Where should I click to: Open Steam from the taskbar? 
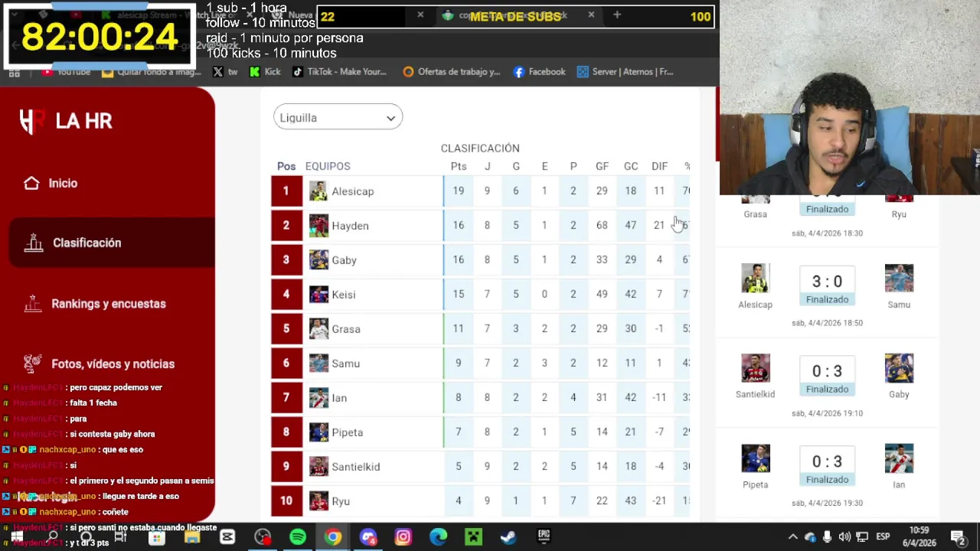(508, 537)
